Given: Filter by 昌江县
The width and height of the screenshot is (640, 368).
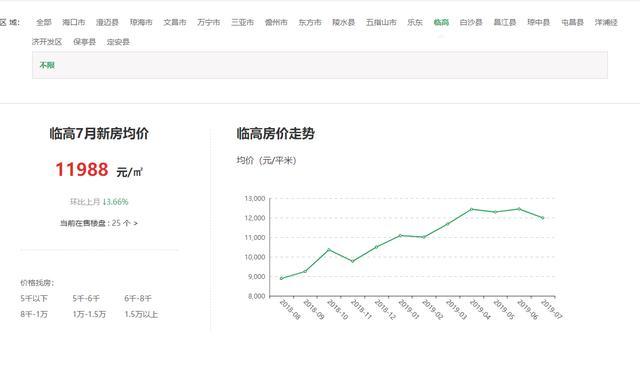Looking at the screenshot, I should click(505, 22).
